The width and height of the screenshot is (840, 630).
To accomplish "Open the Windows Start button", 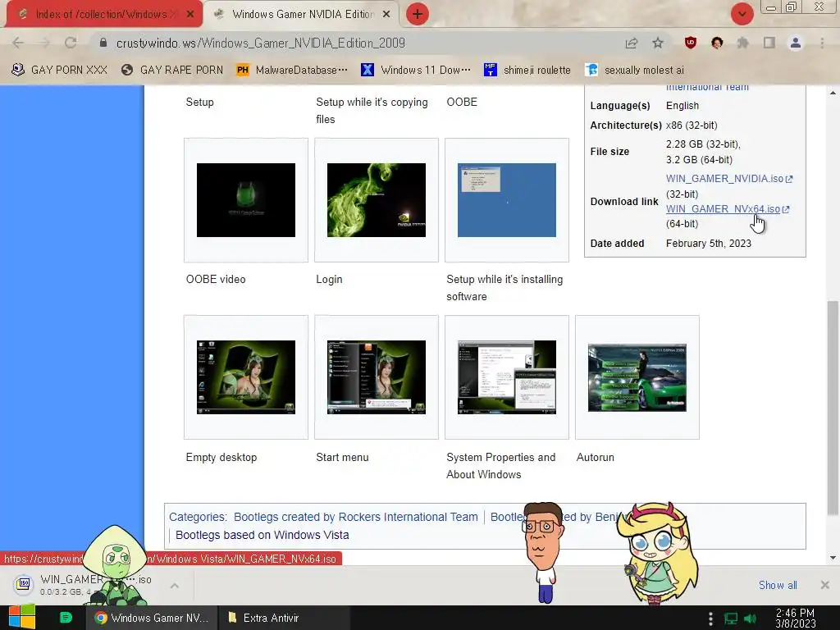I will point(22,618).
